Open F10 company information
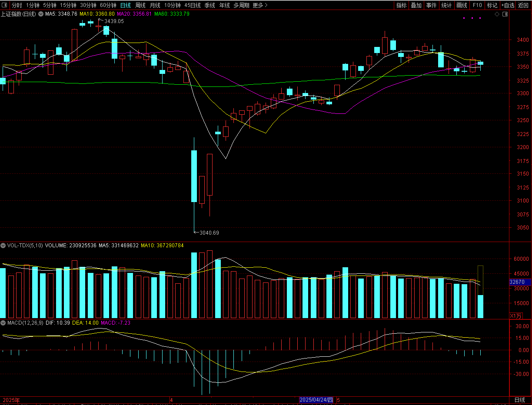This screenshot has height=405, width=532. tap(477, 5)
